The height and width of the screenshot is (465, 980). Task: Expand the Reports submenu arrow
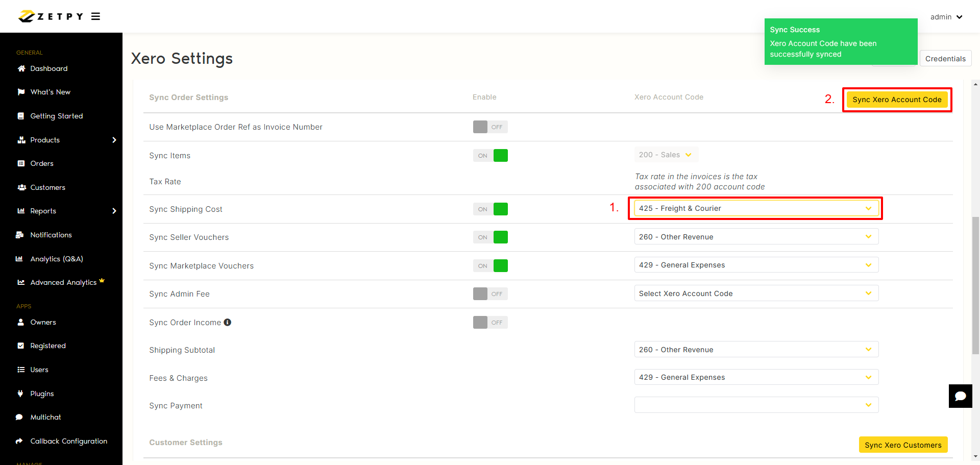pyautogui.click(x=114, y=211)
